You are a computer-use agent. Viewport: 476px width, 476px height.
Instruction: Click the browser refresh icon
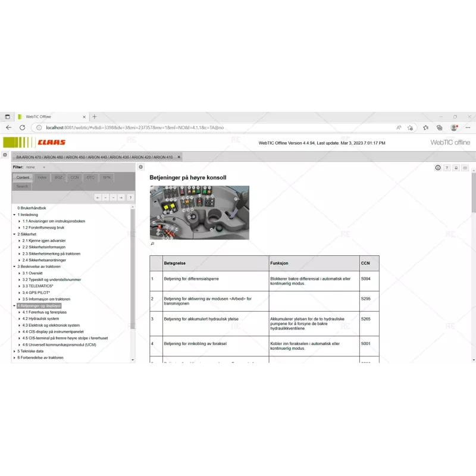(22, 127)
